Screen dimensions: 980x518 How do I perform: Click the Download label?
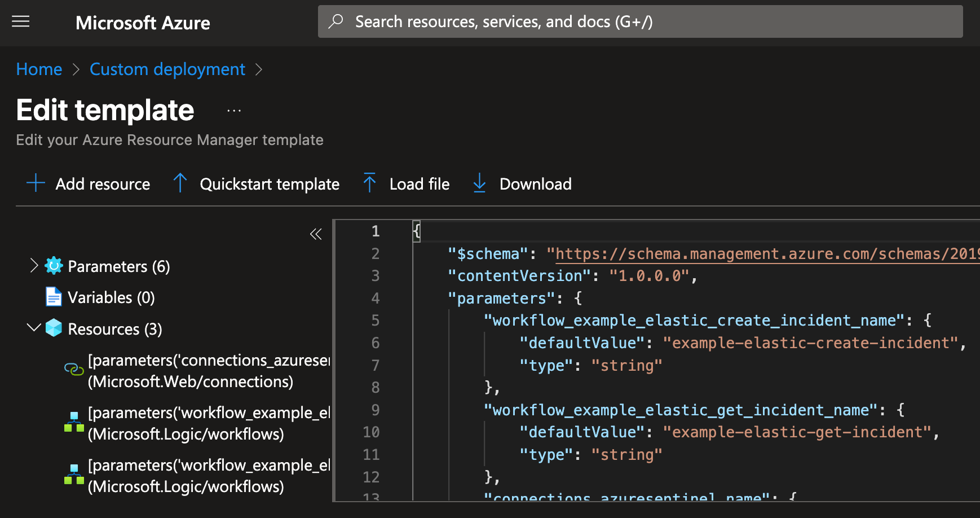[535, 184]
